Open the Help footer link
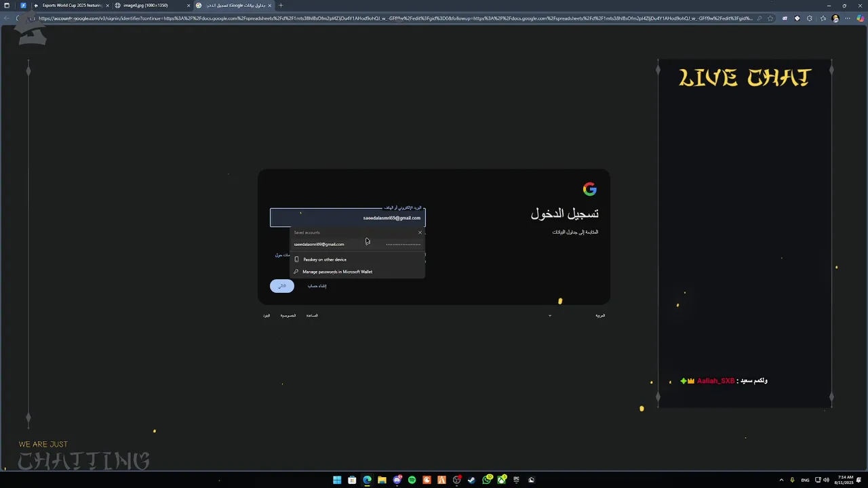868x488 pixels. pyautogui.click(x=312, y=315)
